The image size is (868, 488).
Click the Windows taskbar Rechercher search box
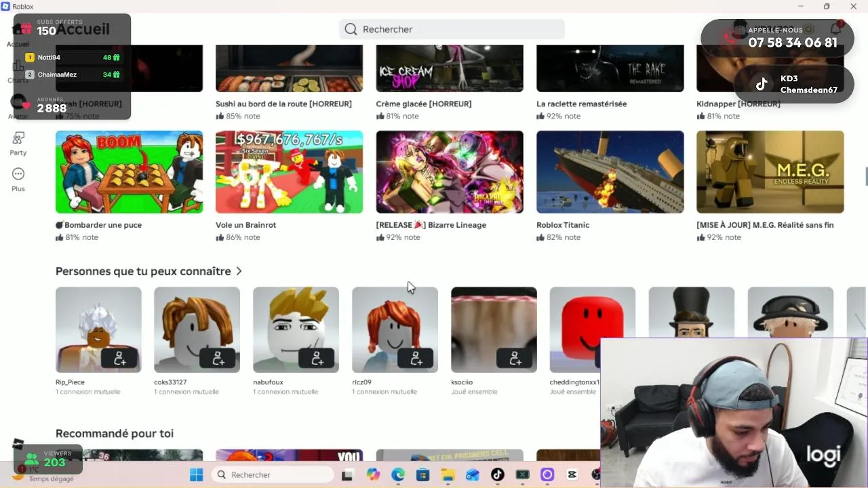272,474
